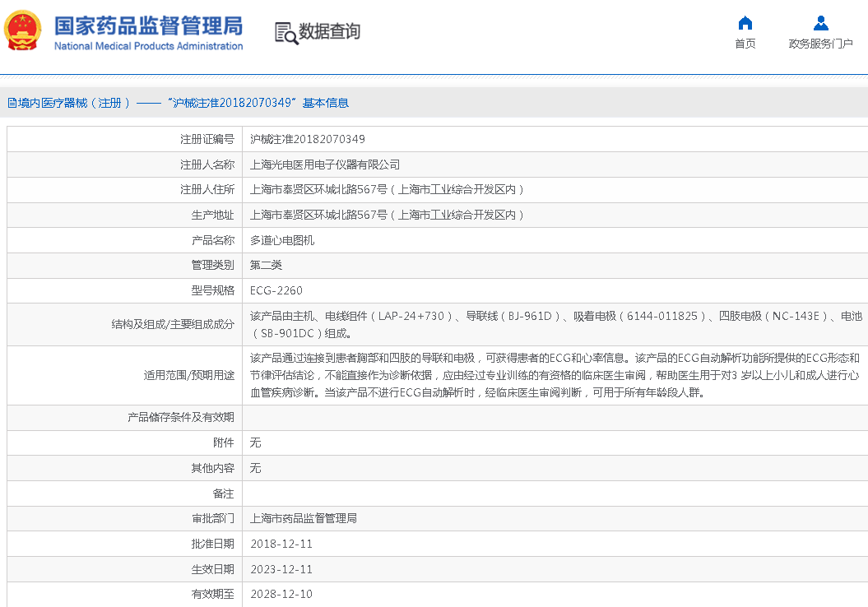
Task: Click the small icon before 境内医疗器械 heading
Action: 12,103
